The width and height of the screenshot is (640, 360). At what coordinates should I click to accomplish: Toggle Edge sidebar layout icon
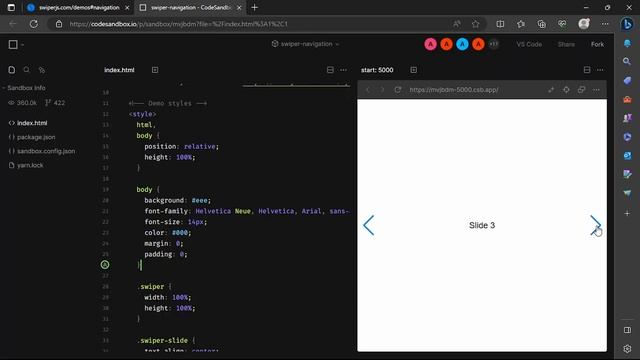tap(627, 330)
